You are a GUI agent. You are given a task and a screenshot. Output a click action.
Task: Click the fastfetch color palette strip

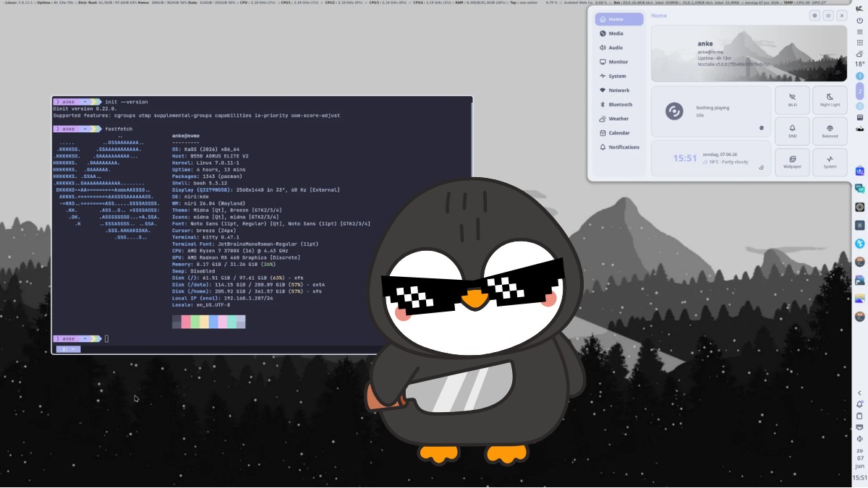point(209,321)
